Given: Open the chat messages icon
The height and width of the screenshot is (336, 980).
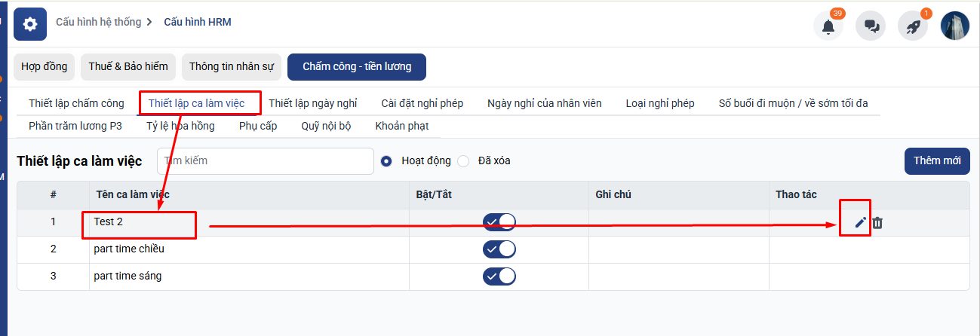Looking at the screenshot, I should point(871,26).
